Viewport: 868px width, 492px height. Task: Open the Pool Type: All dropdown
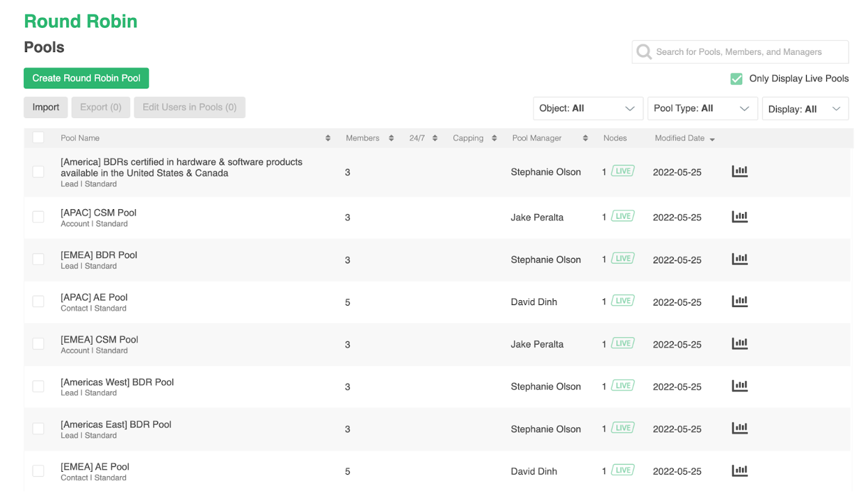tap(702, 108)
